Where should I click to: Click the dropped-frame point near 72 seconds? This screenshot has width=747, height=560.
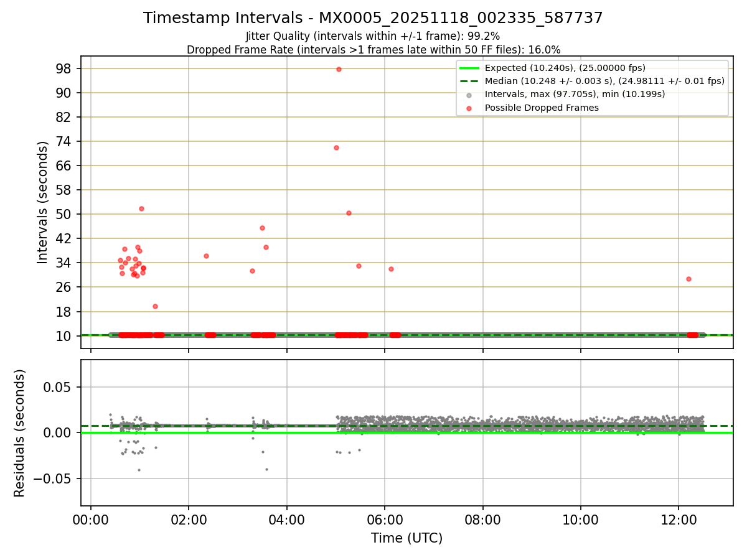pyautogui.click(x=336, y=147)
